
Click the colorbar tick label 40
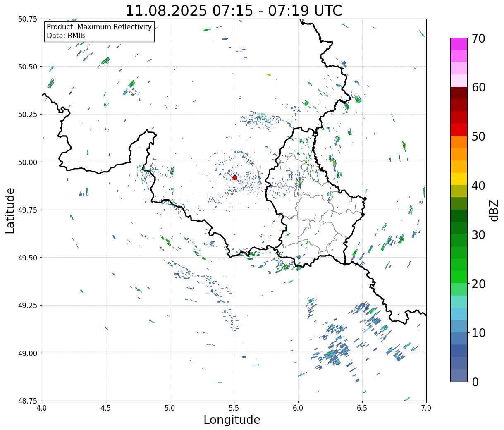click(x=478, y=186)
